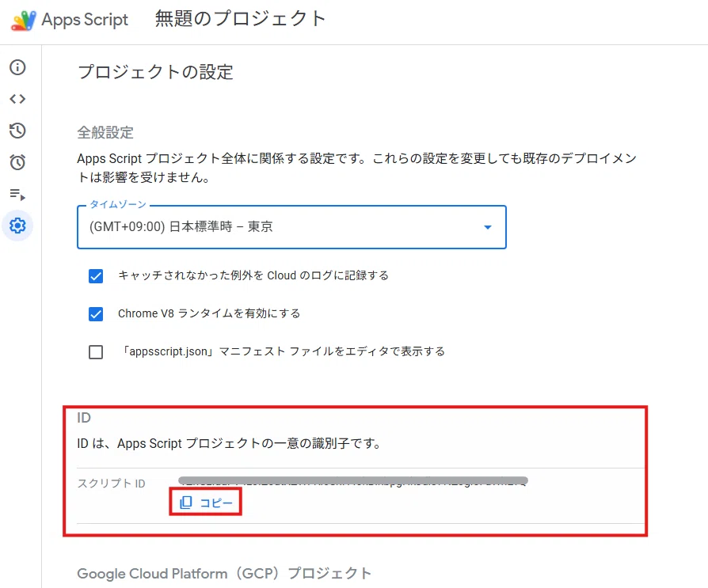Viewport: 708px width, 588px height.
Task: Click the 全般設定 section heading
Action: point(105,133)
